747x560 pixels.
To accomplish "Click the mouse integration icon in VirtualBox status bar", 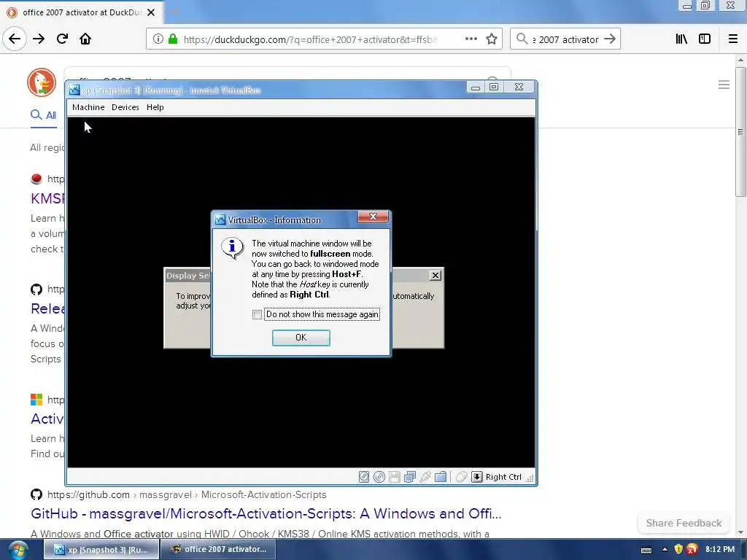I will point(461,477).
